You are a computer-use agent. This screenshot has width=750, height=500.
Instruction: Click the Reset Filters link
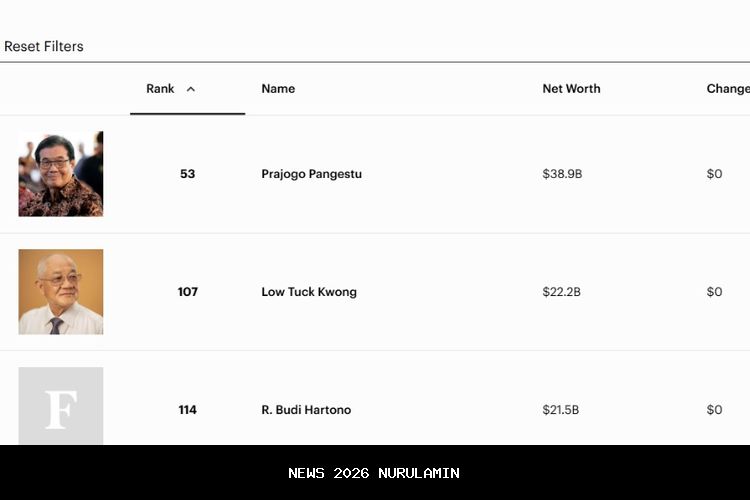tap(44, 46)
